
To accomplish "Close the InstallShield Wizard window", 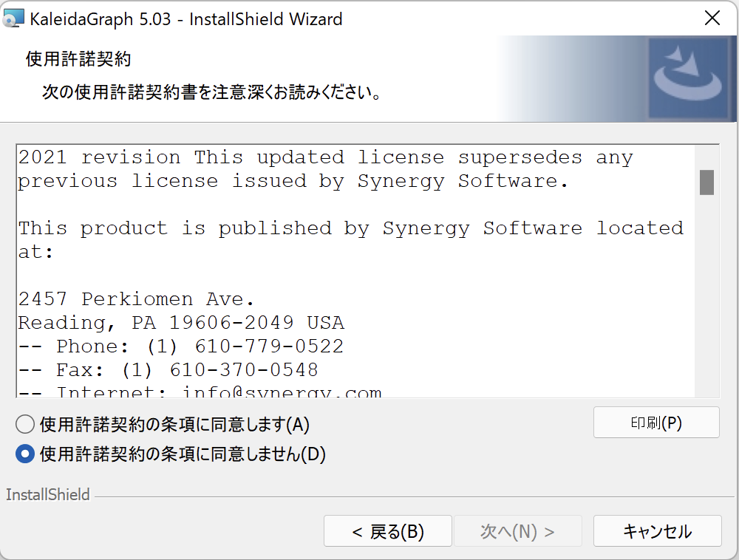I will pos(712,19).
